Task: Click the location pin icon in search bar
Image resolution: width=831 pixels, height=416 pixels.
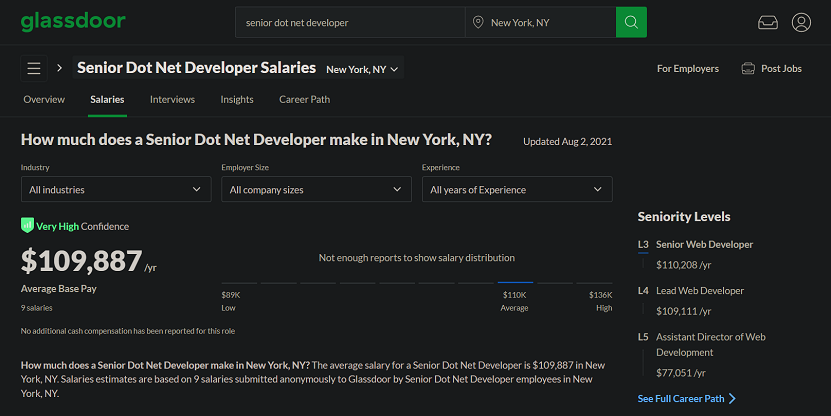Action: [x=478, y=22]
